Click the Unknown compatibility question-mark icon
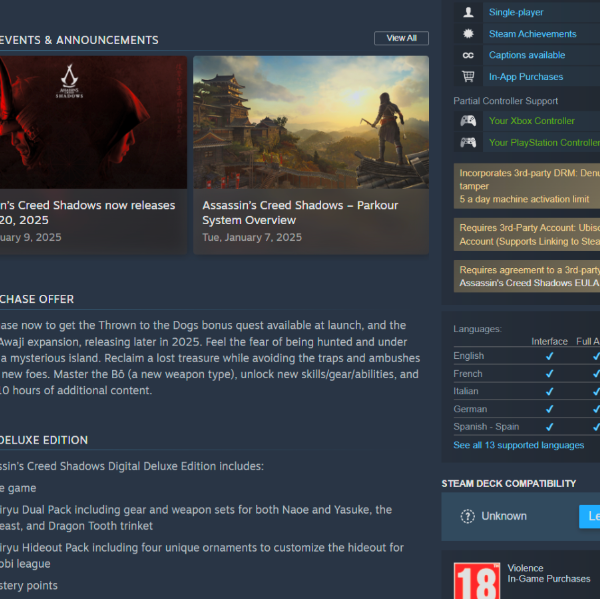 click(467, 516)
